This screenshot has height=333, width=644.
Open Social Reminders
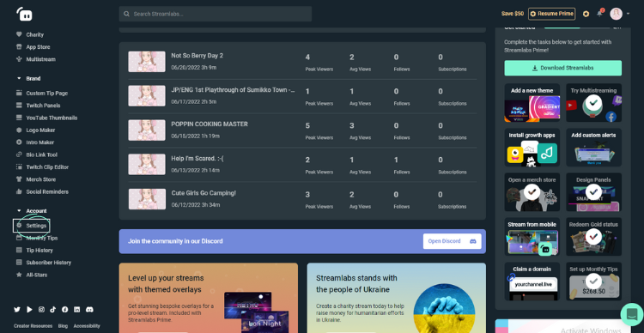click(x=47, y=191)
